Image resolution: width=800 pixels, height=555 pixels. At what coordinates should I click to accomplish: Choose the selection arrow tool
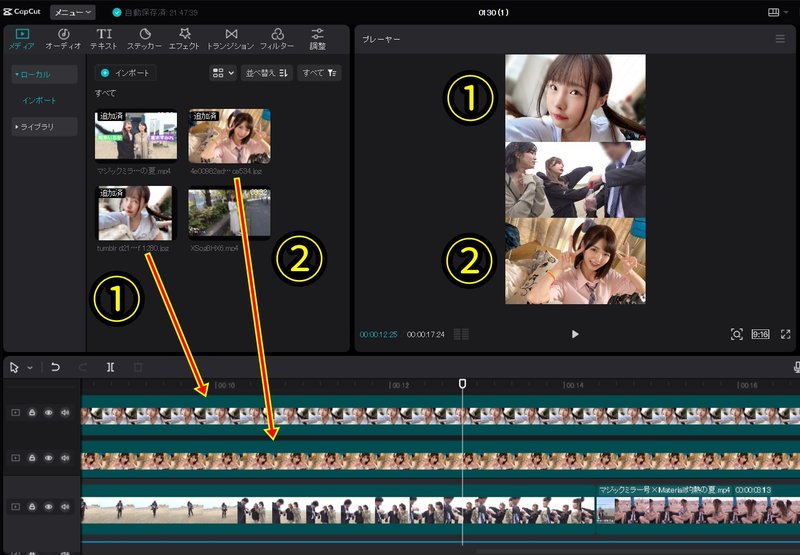pyautogui.click(x=14, y=367)
